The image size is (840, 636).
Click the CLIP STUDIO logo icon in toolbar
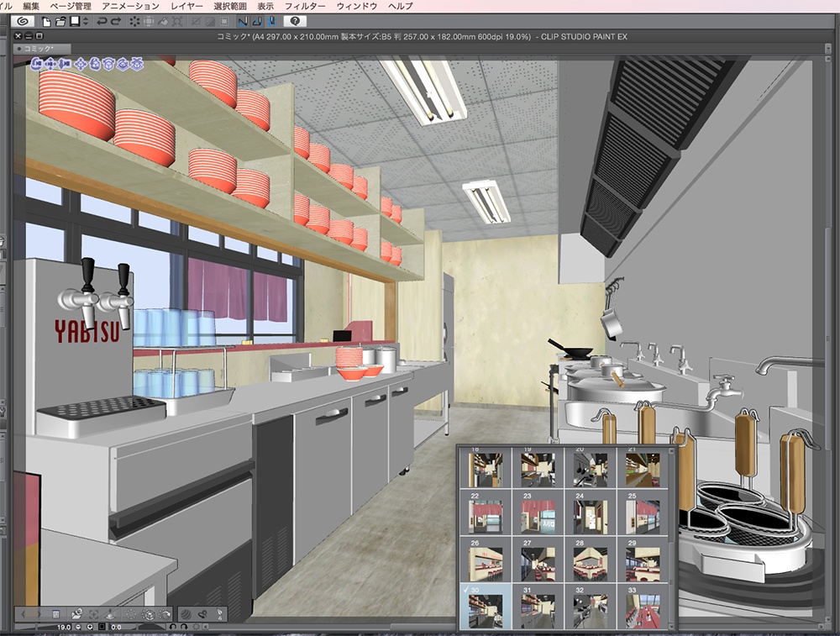(x=21, y=24)
